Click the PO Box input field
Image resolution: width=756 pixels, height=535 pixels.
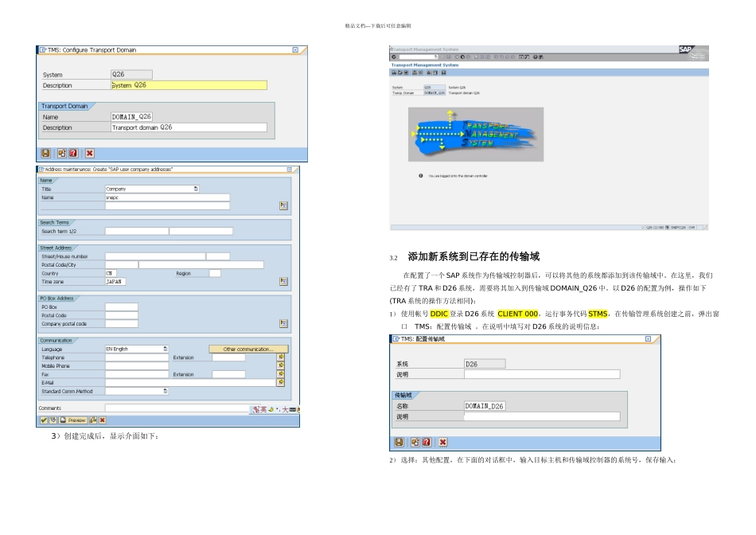122,307
